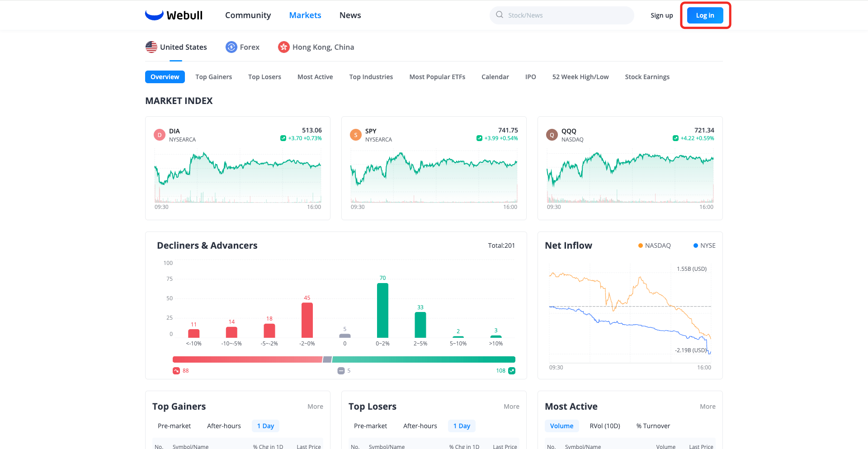Click the Log in button
868x449 pixels.
coord(705,15)
